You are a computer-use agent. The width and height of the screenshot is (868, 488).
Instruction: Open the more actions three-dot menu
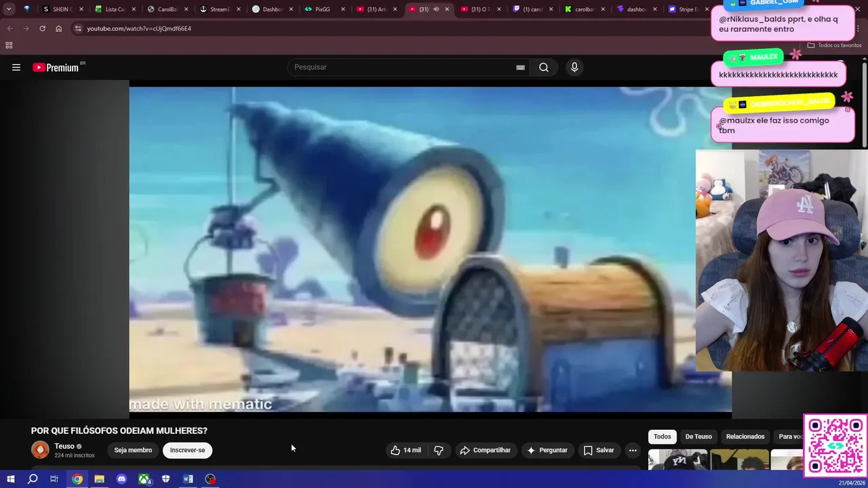(633, 450)
